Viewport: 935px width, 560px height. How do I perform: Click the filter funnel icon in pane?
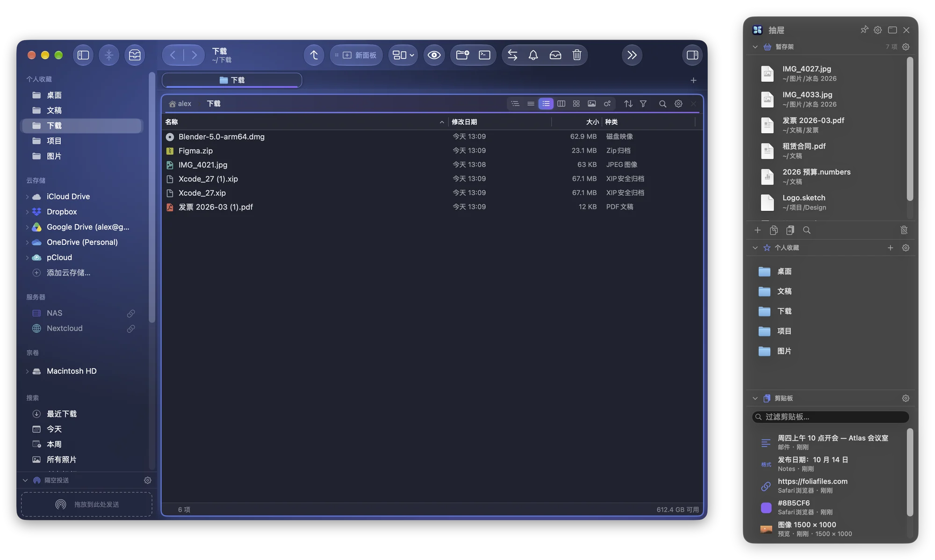643,104
